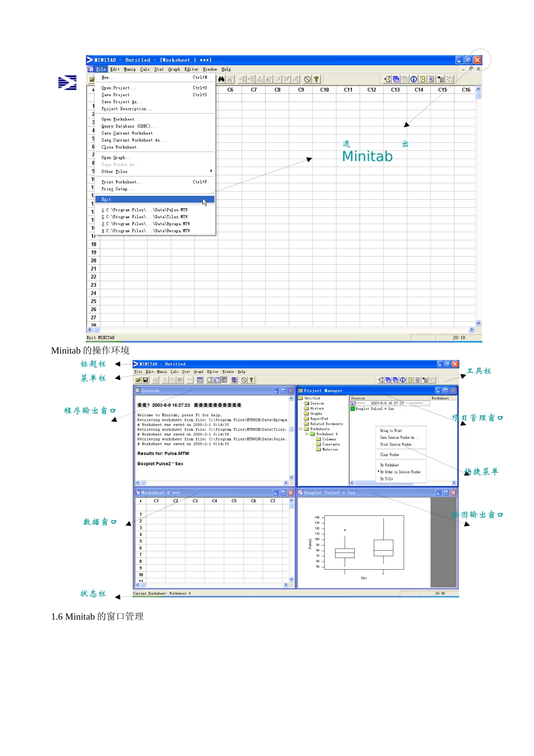Select column header C10 in upper worksheet
The height and width of the screenshot is (756, 534).
pyautogui.click(x=324, y=89)
